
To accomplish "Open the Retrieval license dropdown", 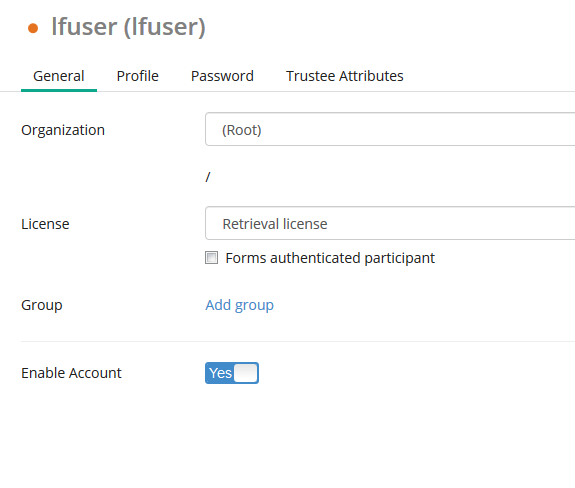I will point(390,223).
